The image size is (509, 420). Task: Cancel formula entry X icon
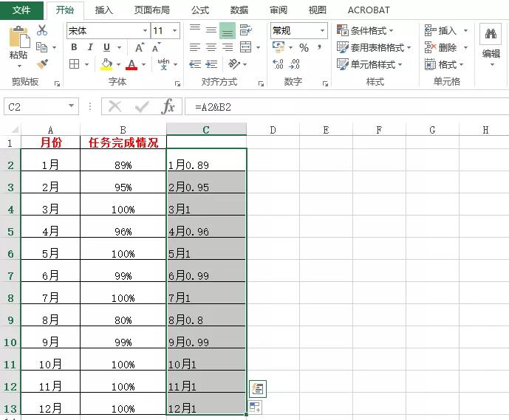[x=115, y=106]
